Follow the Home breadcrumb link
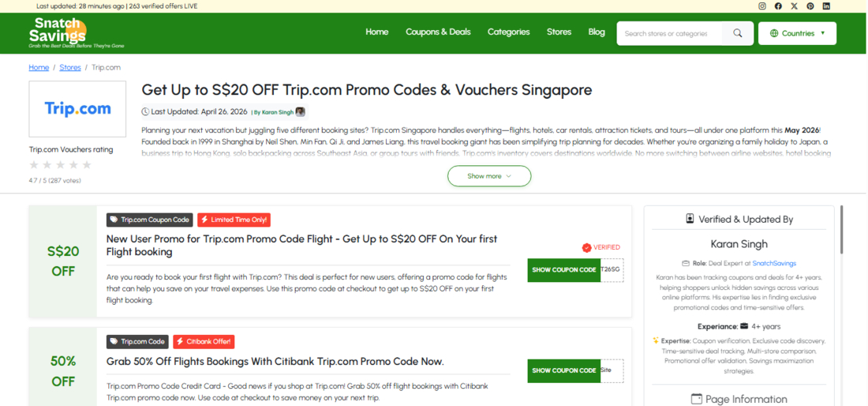Viewport: 868px width, 406px height. 39,68
